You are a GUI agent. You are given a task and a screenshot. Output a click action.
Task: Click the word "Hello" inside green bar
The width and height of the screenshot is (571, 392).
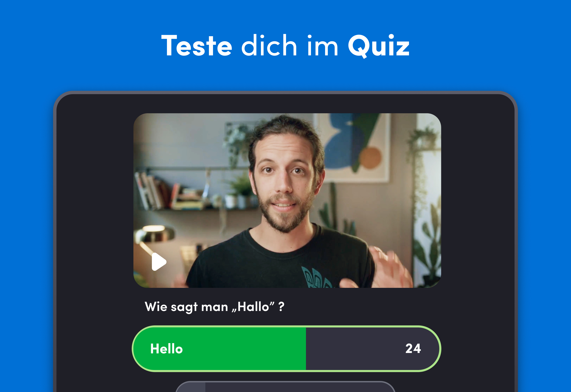167,349
